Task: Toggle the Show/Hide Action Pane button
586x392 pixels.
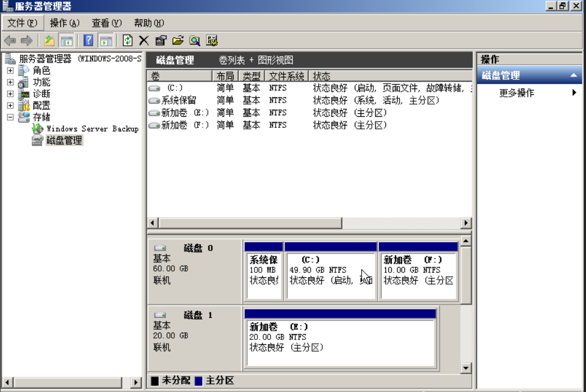Action: pos(106,40)
